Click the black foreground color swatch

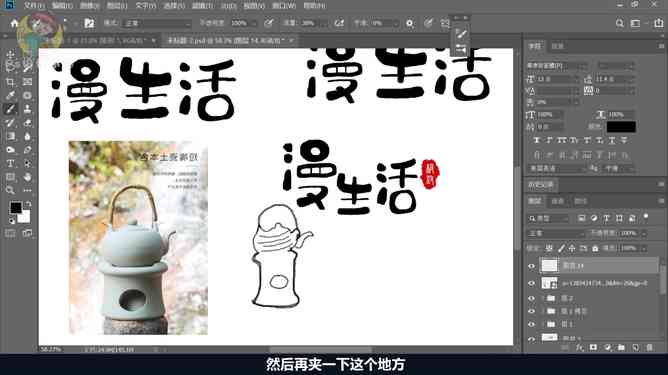coord(16,208)
